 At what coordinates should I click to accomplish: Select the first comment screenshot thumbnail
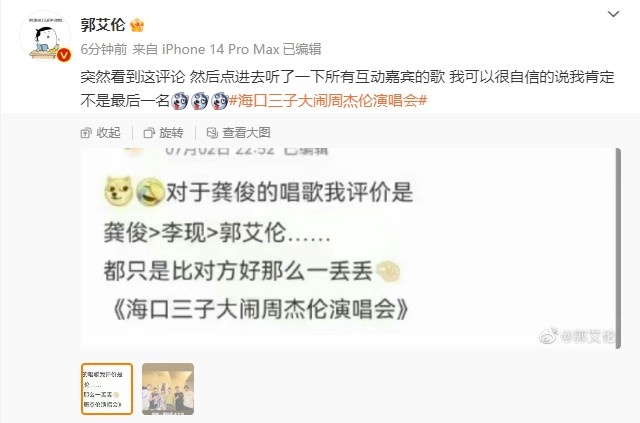click(107, 389)
